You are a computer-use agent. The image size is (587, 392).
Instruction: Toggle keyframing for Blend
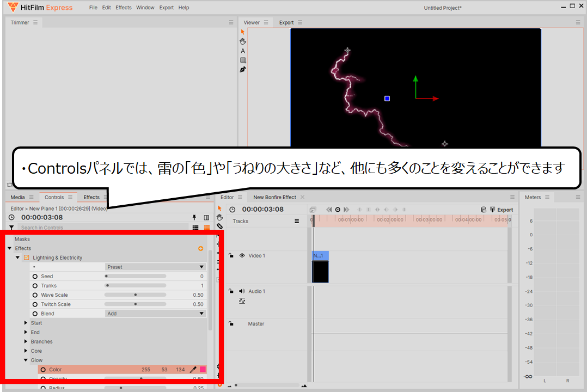pyautogui.click(x=35, y=314)
